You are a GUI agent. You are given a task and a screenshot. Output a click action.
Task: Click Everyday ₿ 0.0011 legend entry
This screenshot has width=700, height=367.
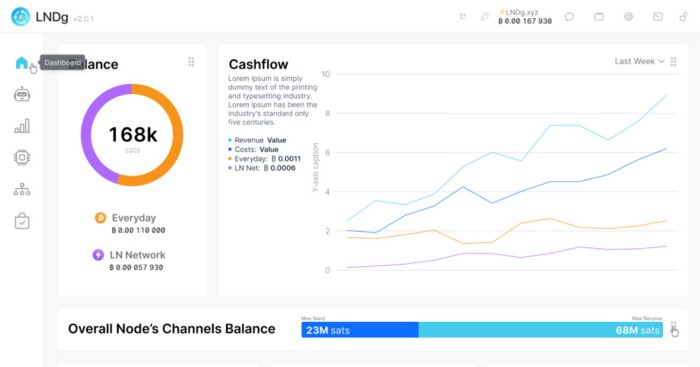[x=264, y=159]
